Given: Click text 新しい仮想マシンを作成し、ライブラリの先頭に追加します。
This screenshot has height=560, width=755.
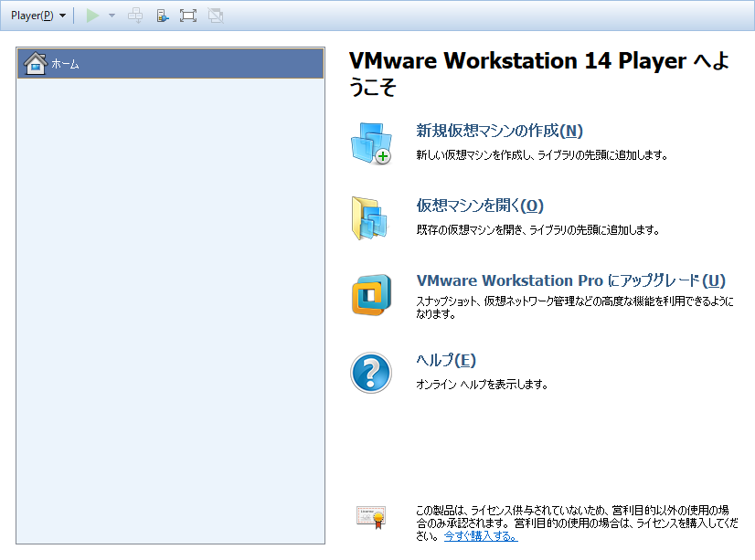Looking at the screenshot, I should pos(542,155).
